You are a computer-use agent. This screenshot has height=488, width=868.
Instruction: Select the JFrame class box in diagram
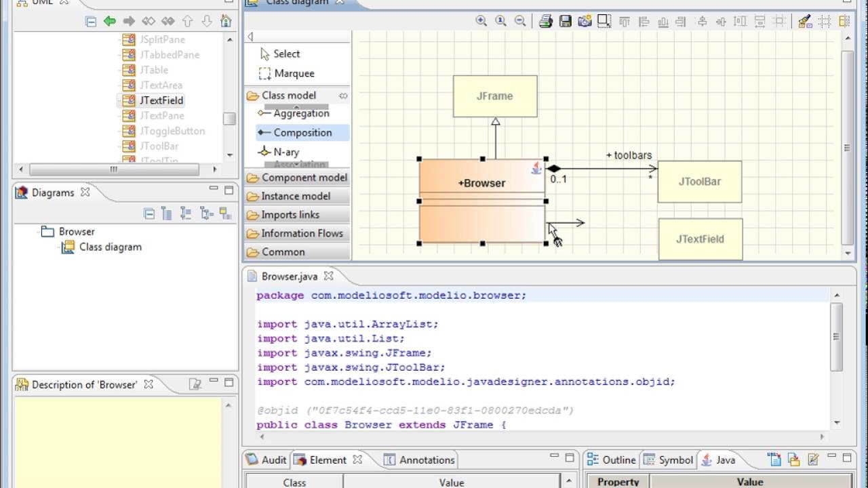click(495, 96)
